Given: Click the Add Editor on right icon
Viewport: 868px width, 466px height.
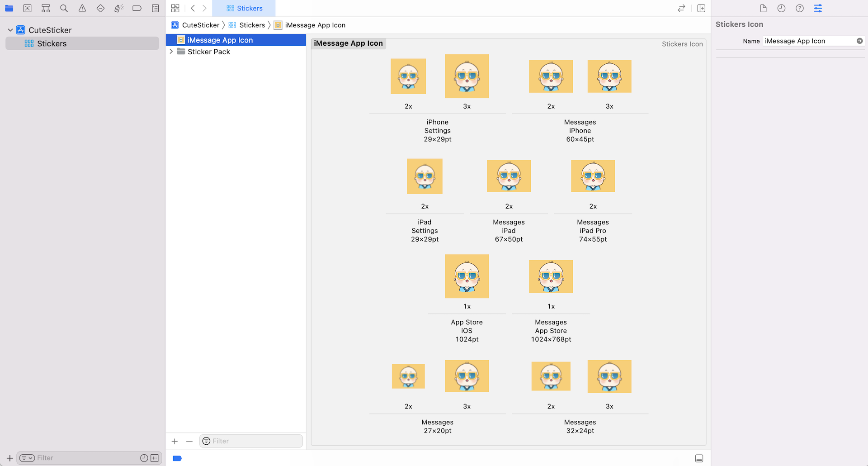Looking at the screenshot, I should (701, 8).
